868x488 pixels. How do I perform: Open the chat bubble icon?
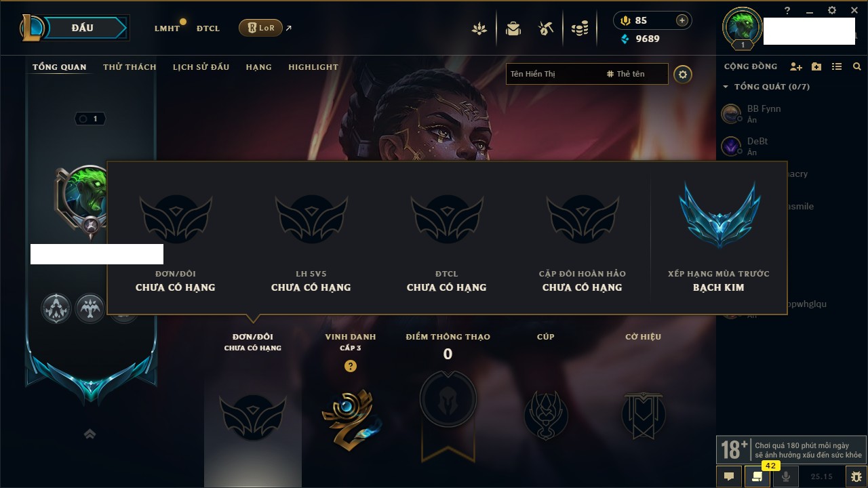point(729,476)
